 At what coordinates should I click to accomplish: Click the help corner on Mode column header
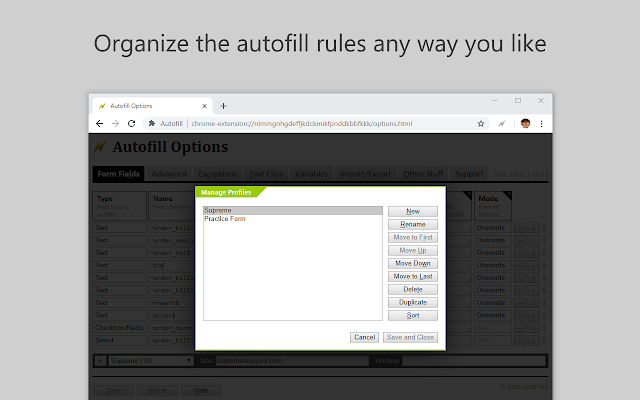point(507,195)
